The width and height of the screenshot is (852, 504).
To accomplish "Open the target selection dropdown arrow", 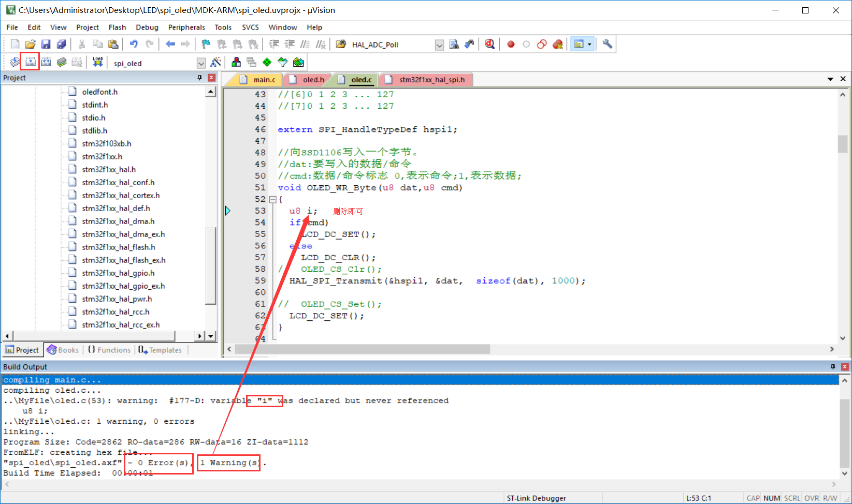I will (x=201, y=63).
